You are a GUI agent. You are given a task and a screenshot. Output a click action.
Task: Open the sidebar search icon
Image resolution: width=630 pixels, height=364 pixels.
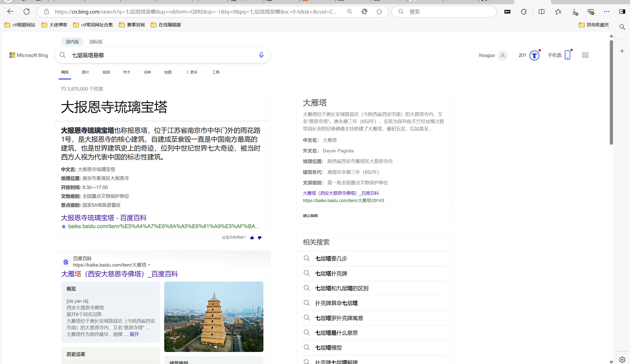(x=622, y=27)
